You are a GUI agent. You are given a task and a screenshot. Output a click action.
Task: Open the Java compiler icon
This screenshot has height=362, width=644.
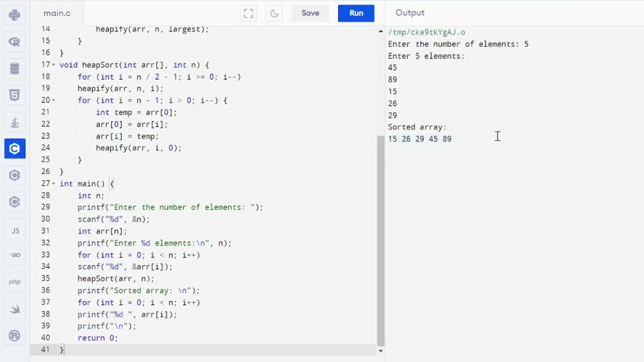pos(15,122)
